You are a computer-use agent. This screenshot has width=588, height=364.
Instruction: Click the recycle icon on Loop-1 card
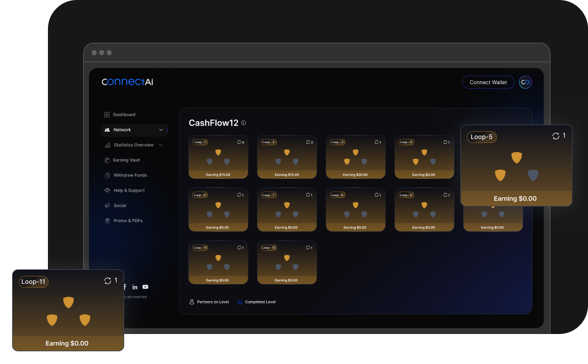tap(239, 142)
